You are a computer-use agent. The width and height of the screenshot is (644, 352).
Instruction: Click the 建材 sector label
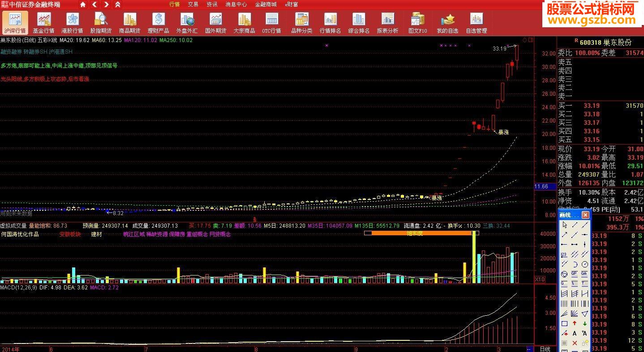(x=96, y=234)
